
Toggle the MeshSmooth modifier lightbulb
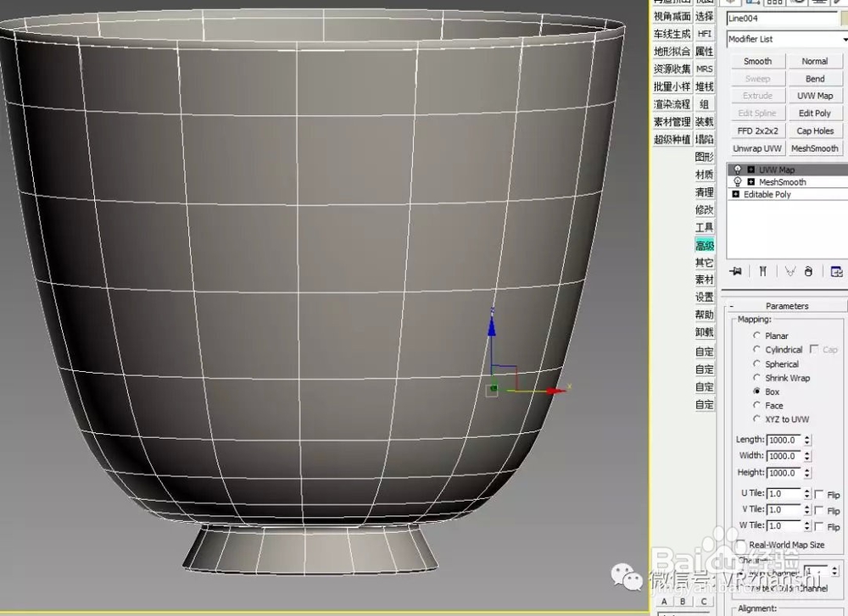737,181
